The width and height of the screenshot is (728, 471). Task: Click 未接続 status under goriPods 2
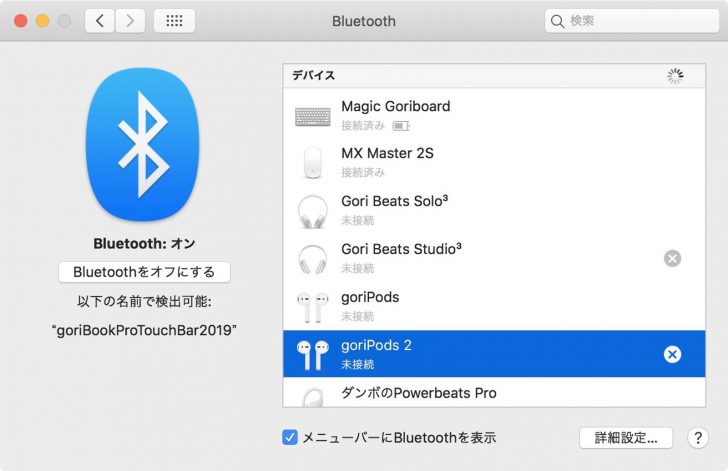pos(358,365)
